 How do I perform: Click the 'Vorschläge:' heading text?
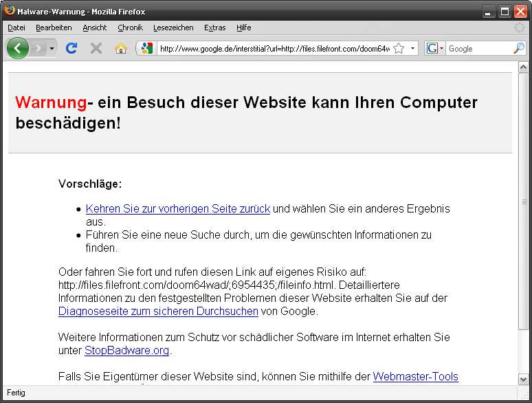point(90,184)
